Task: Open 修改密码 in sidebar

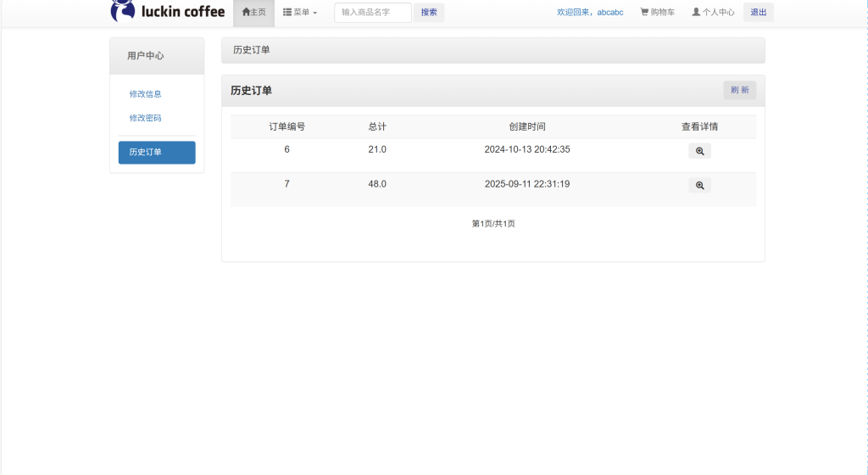Action: point(145,118)
